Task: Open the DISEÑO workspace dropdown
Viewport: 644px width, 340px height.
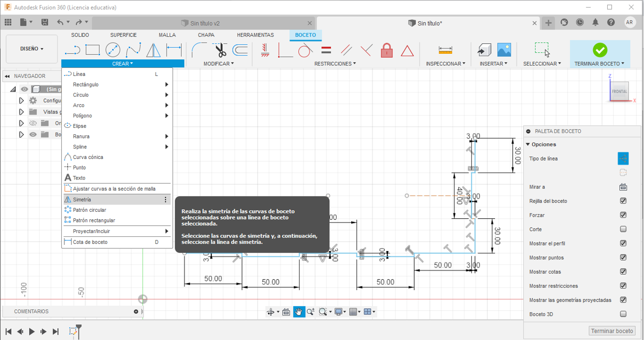Action: click(32, 49)
